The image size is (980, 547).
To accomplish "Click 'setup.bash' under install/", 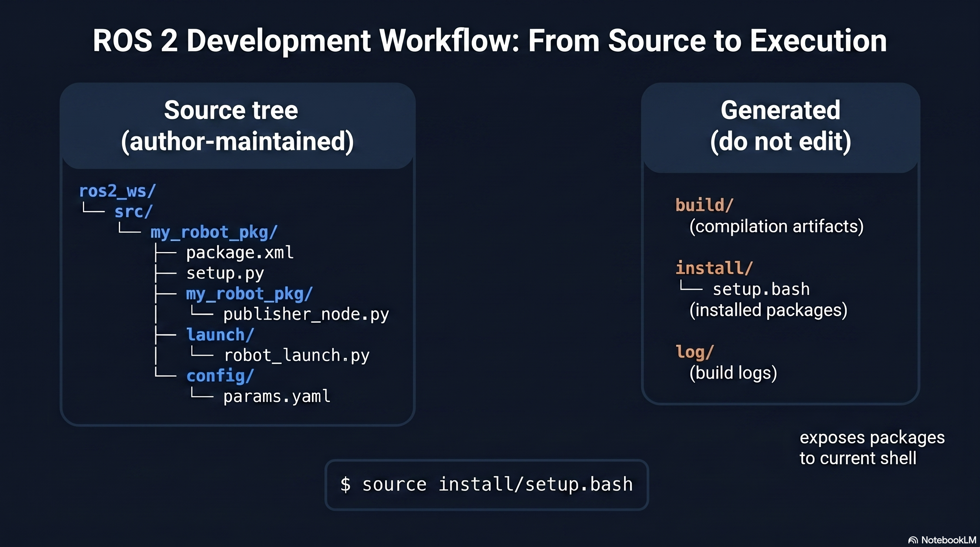I will (x=761, y=290).
